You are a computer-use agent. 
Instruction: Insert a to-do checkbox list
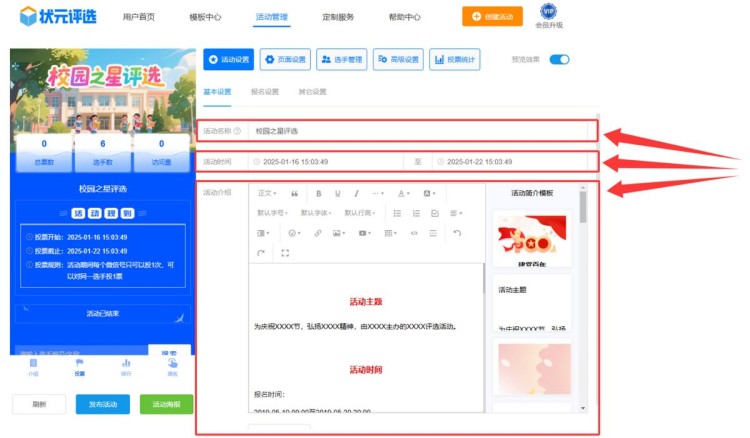click(434, 213)
